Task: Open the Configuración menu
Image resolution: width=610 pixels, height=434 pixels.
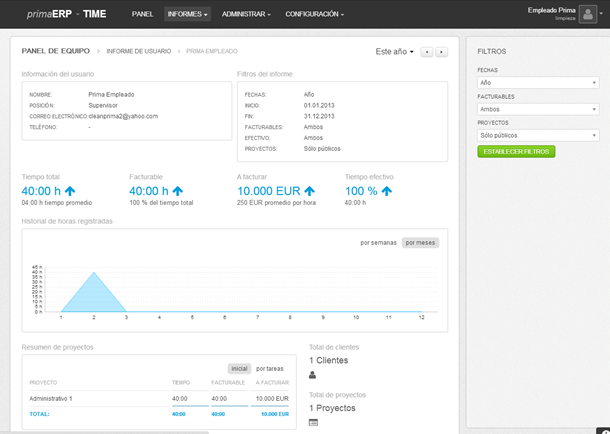Action: pos(314,14)
